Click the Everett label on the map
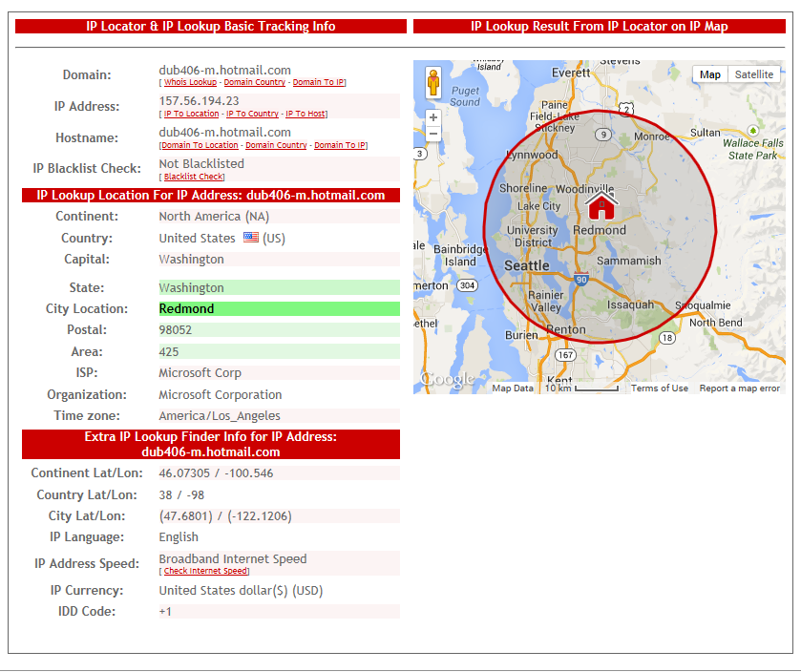Viewport: 801px width, 672px height. (x=571, y=73)
